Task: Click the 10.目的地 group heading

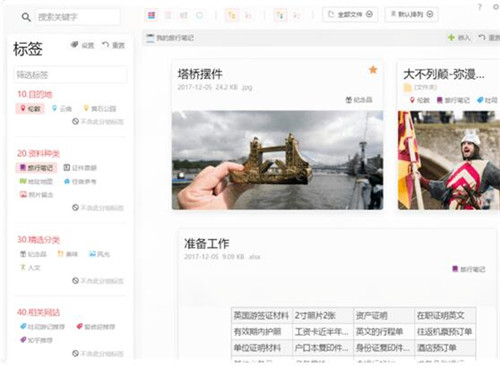Action: tap(35, 94)
